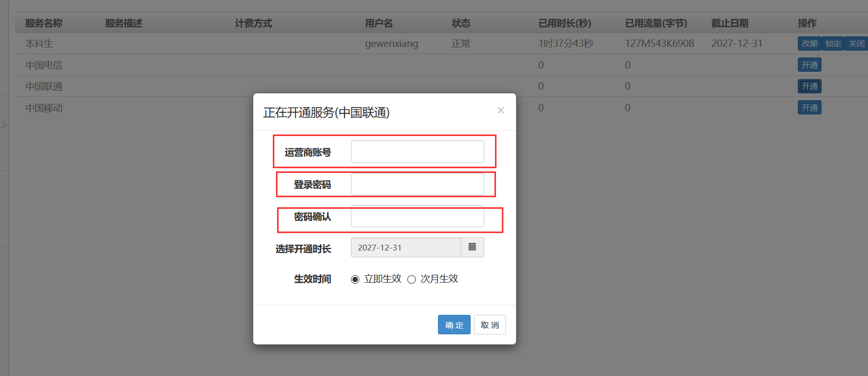Select the 次月生效 radio option
This screenshot has width=868, height=376.
[412, 279]
